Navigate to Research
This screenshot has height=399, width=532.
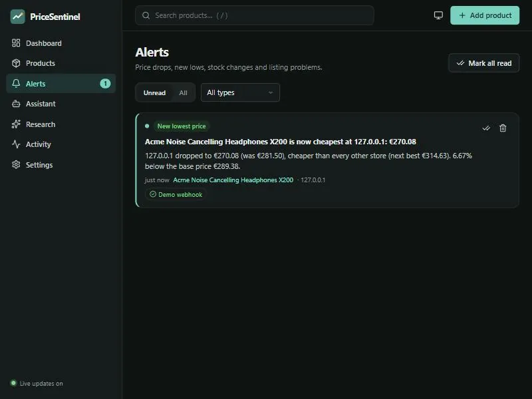(61, 124)
